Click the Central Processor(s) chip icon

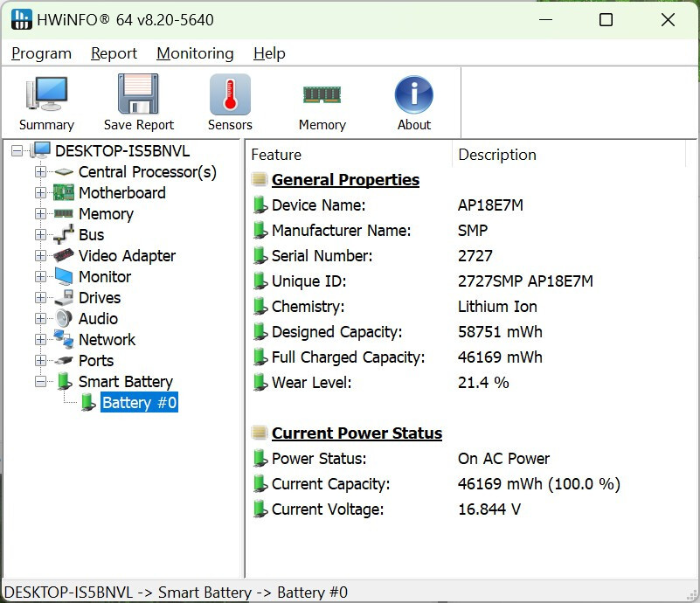tap(64, 172)
